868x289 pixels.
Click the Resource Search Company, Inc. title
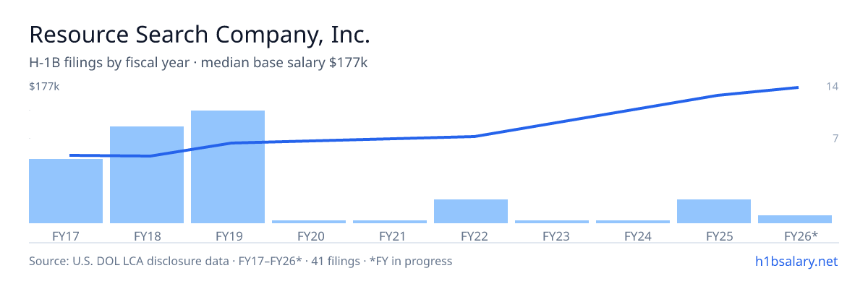pyautogui.click(x=200, y=34)
